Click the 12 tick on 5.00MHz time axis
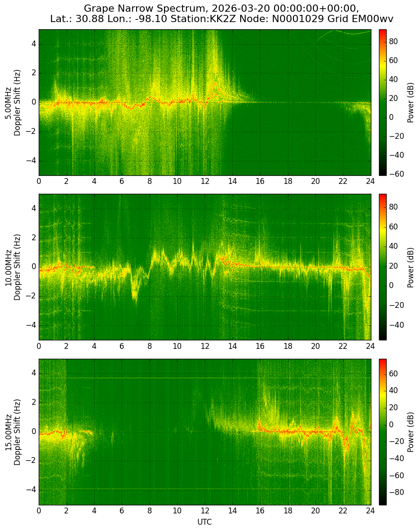Viewport: 420px width, 531px height. (x=205, y=181)
